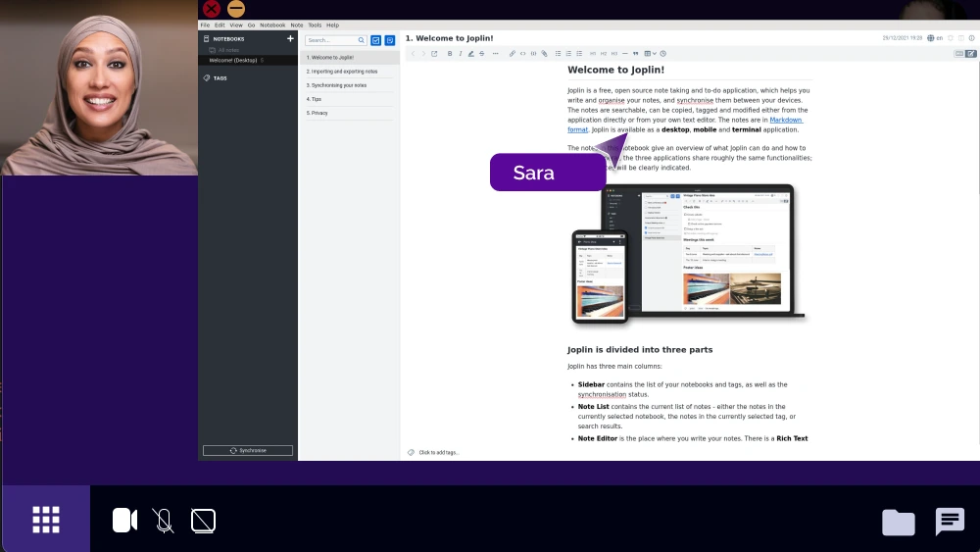Screen dimensions: 980x552
Task: Insert a checkbox list
Action: point(579,54)
